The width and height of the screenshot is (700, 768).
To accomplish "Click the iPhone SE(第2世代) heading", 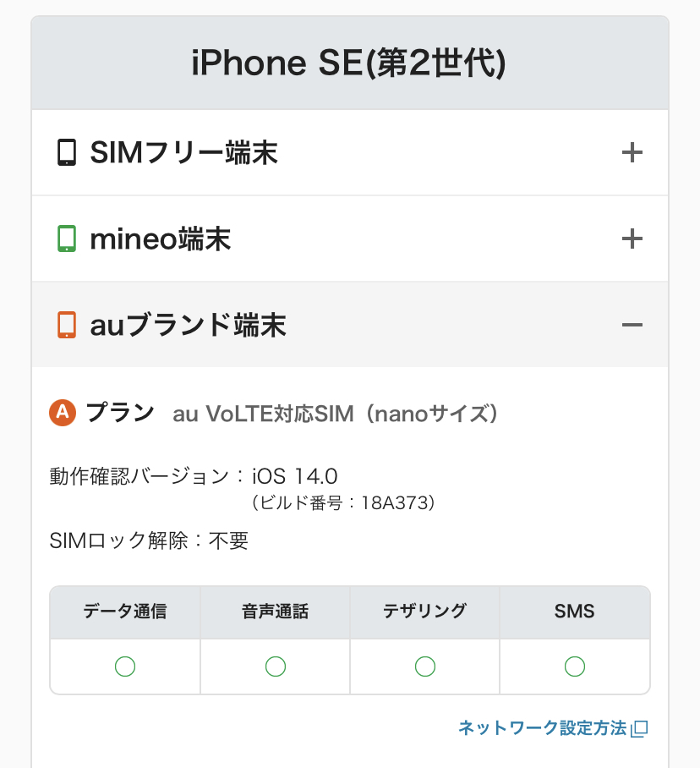I will click(x=349, y=64).
